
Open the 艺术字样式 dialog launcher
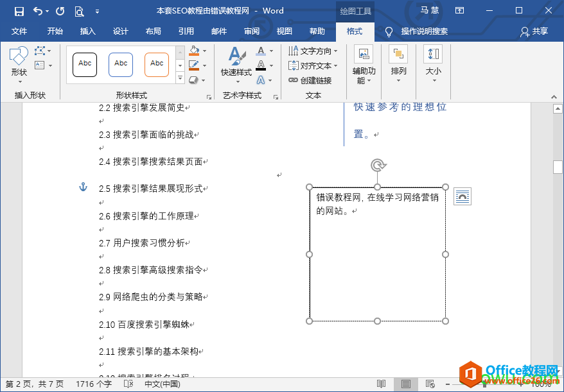[x=276, y=97]
